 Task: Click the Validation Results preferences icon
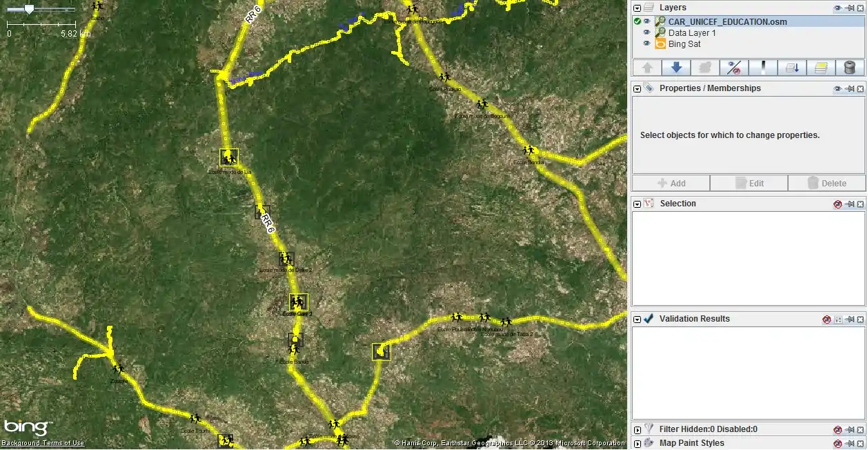tap(838, 320)
